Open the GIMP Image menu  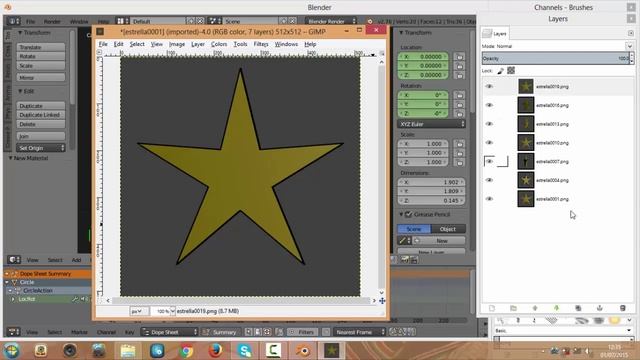point(177,44)
